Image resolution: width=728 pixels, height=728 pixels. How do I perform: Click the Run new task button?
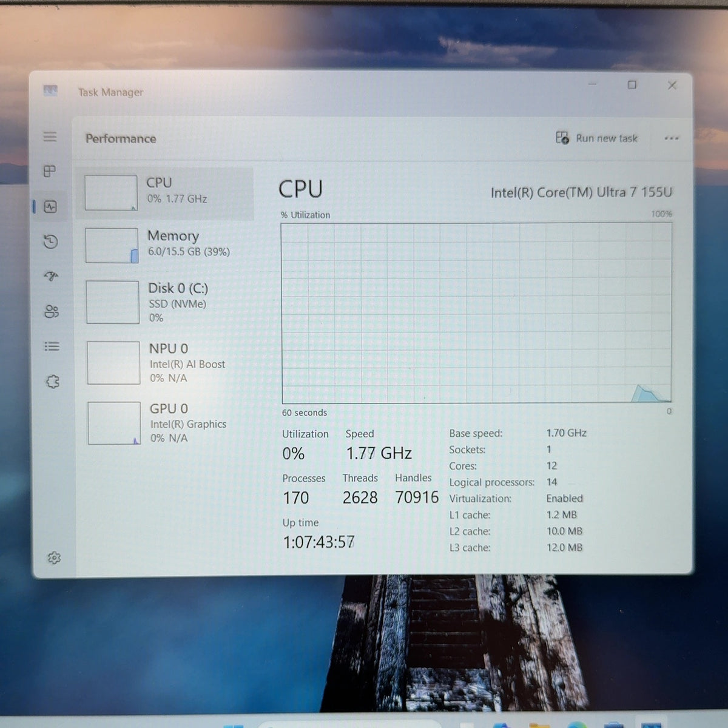[x=596, y=138]
